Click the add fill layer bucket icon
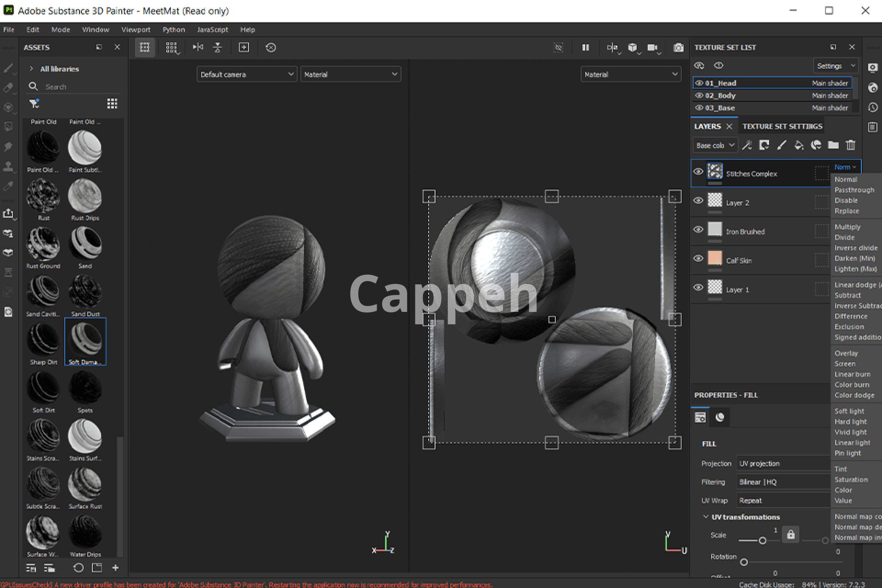The width and height of the screenshot is (882, 588). (799, 145)
